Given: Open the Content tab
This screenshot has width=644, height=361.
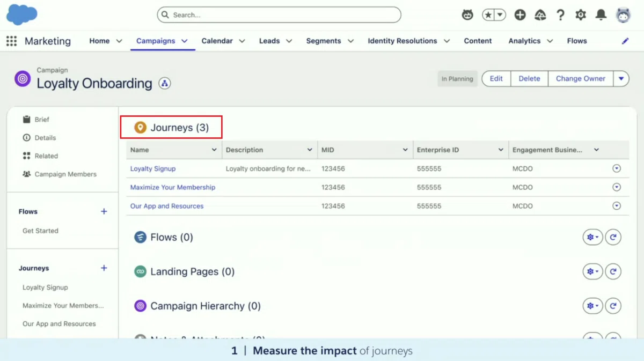Looking at the screenshot, I should tap(478, 41).
